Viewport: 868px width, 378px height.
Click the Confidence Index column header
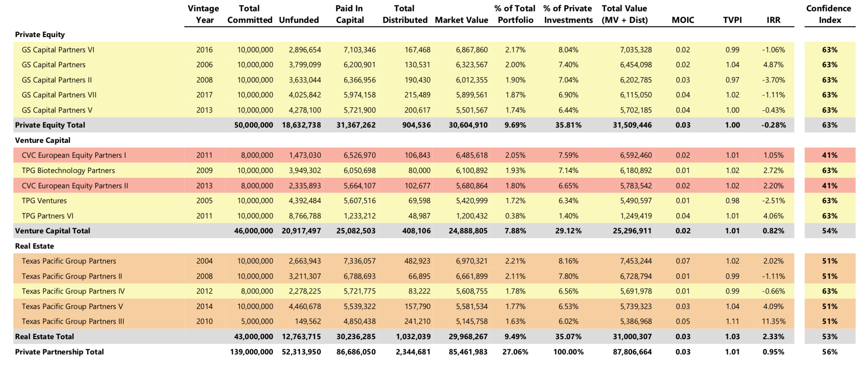tap(829, 14)
